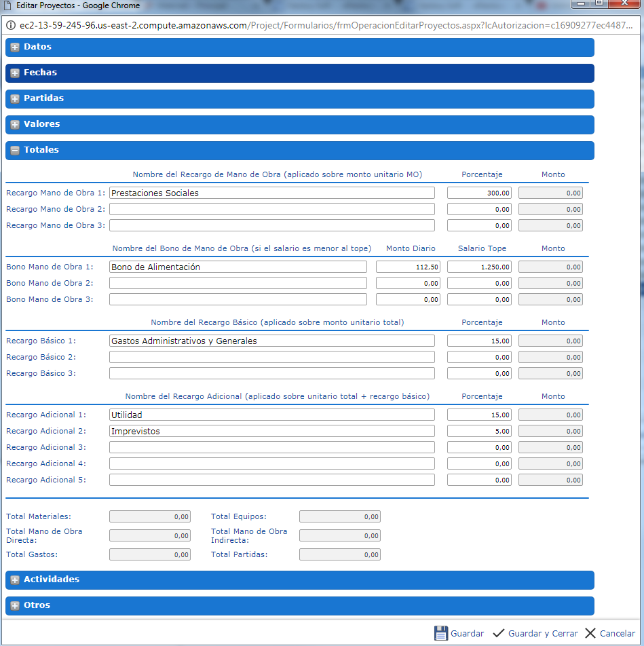The width and height of the screenshot is (644, 646).
Task: Open the Partidas header bar
Action: [x=300, y=99]
